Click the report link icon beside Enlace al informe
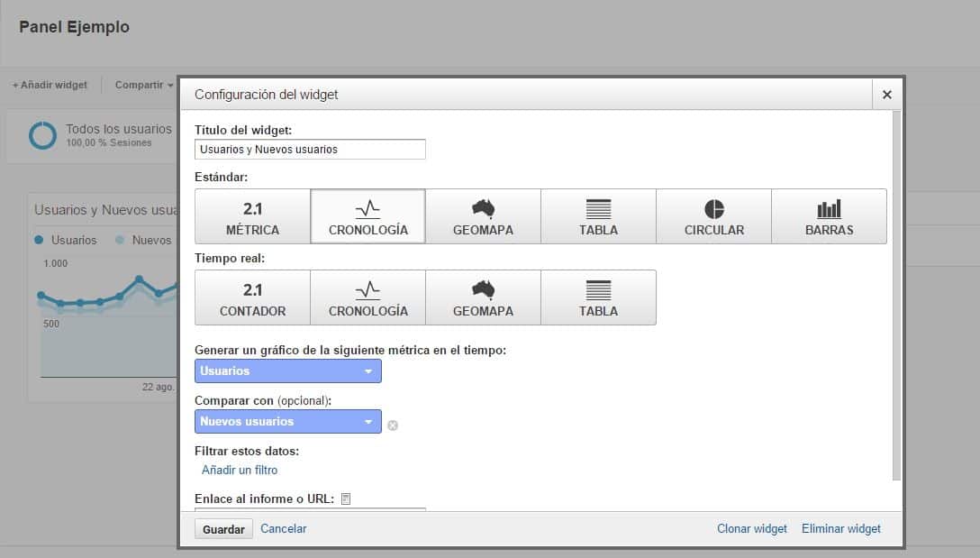This screenshot has height=558, width=980. click(346, 499)
